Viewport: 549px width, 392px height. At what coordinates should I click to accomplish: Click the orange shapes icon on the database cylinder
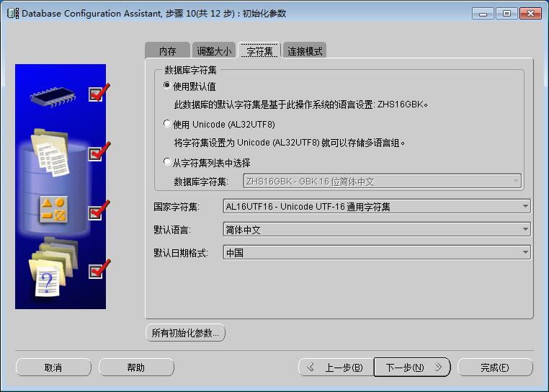tap(53, 210)
